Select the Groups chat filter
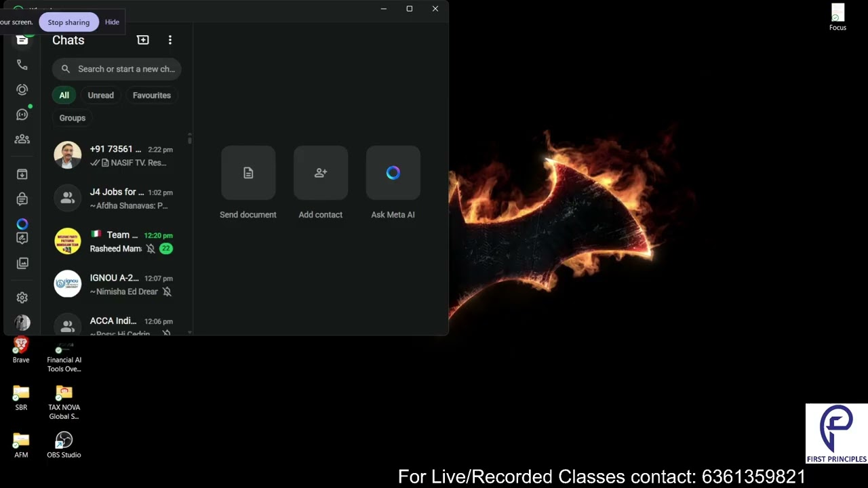The height and width of the screenshot is (488, 868). (72, 118)
